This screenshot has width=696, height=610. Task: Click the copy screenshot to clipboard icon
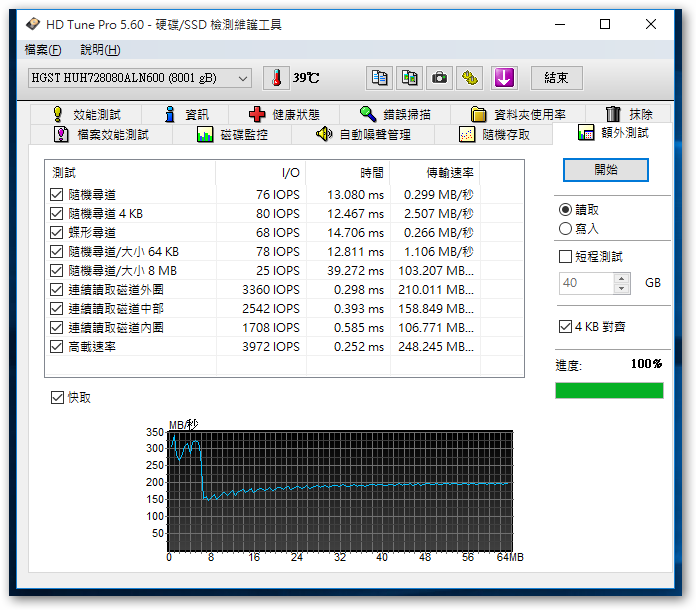[409, 77]
